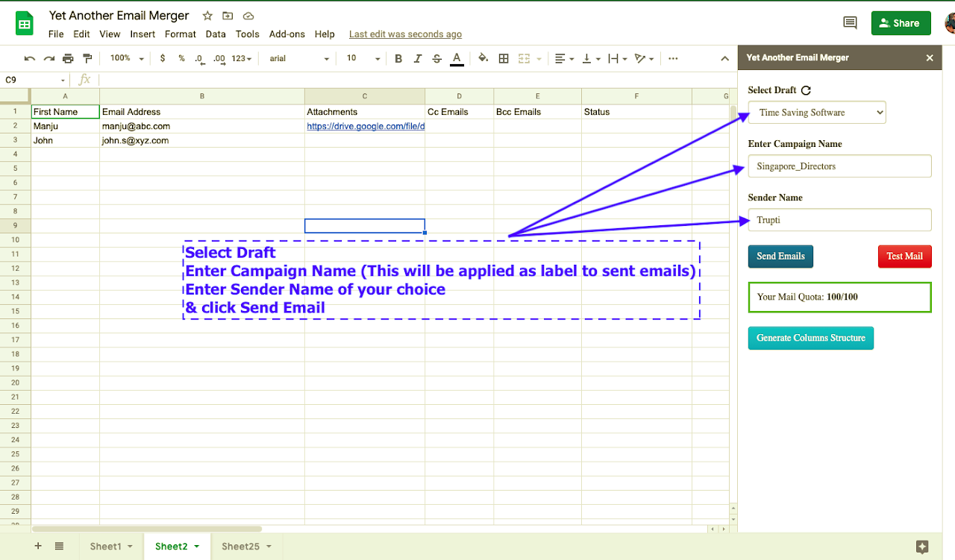Open the merge cells tool
The height and width of the screenshot is (560, 955).
click(525, 58)
